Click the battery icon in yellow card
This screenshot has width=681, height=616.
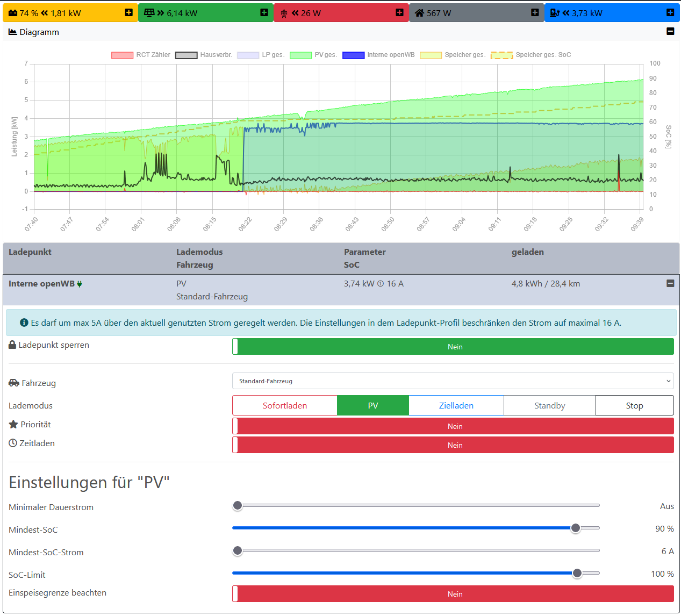(x=13, y=13)
